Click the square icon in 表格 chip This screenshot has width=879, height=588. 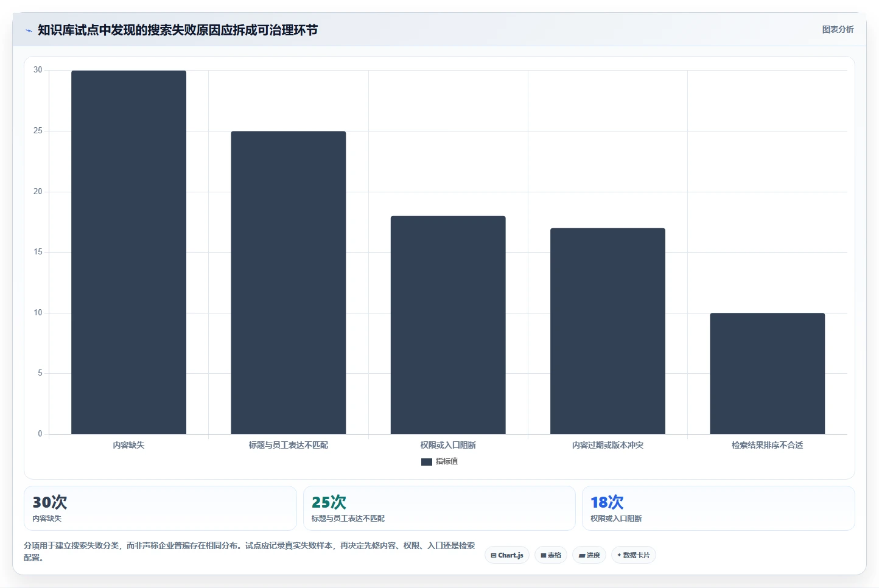(x=544, y=556)
